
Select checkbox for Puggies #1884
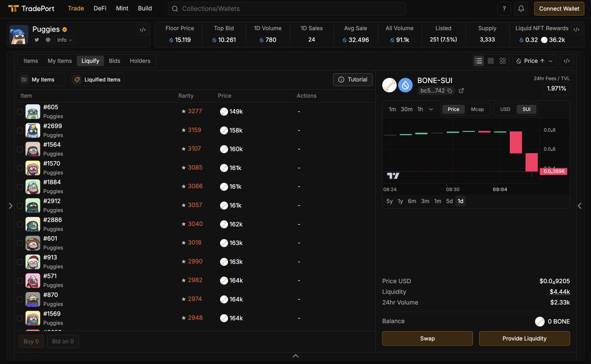coord(20,187)
